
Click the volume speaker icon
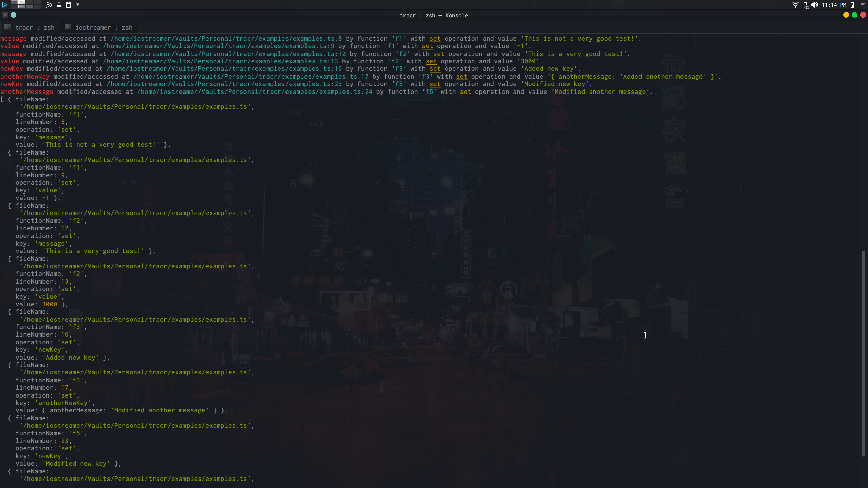pos(814,5)
